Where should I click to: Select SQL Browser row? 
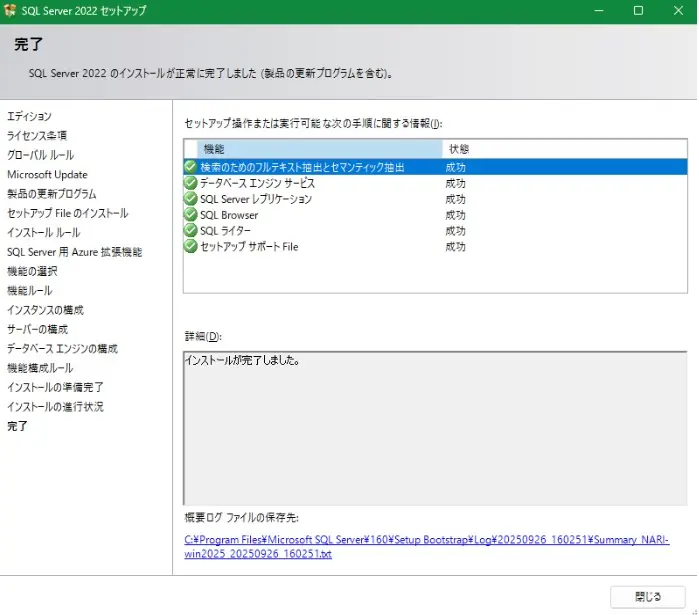pyautogui.click(x=435, y=215)
